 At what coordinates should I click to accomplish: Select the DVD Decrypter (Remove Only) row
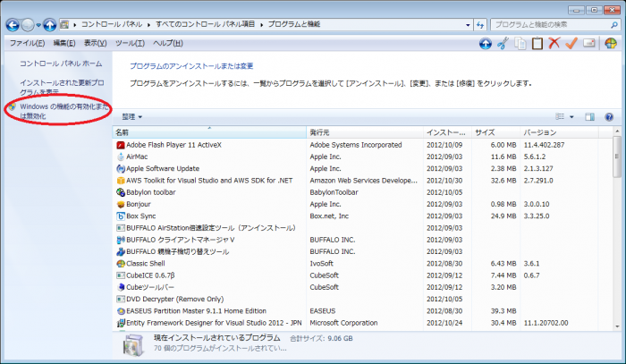pos(362,300)
